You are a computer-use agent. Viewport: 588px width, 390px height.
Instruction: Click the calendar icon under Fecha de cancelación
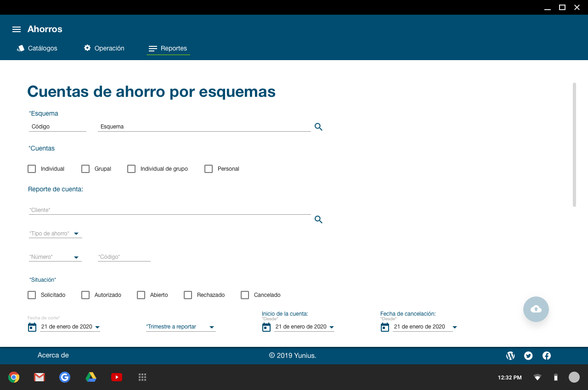385,327
